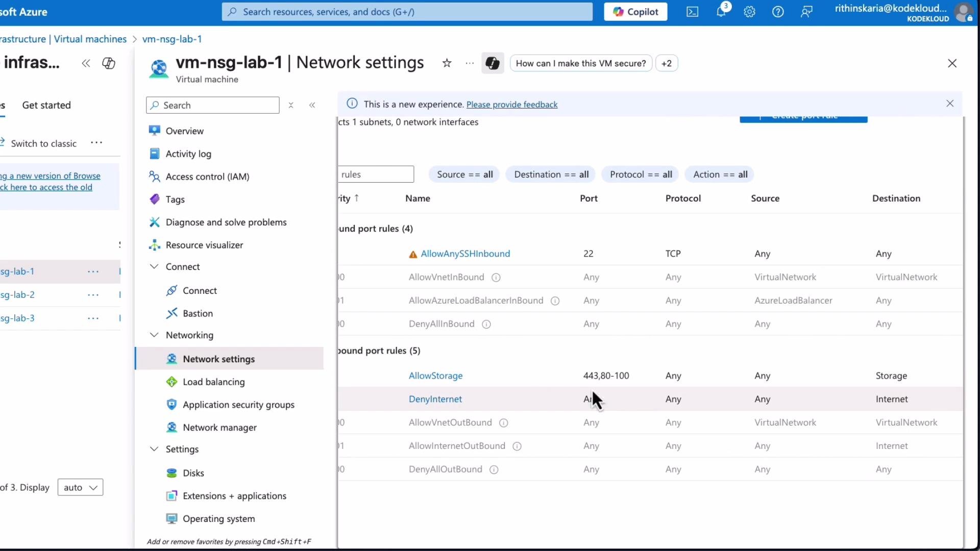The image size is (980, 551).
Task: Open feedback icon in top bar
Action: [806, 12]
